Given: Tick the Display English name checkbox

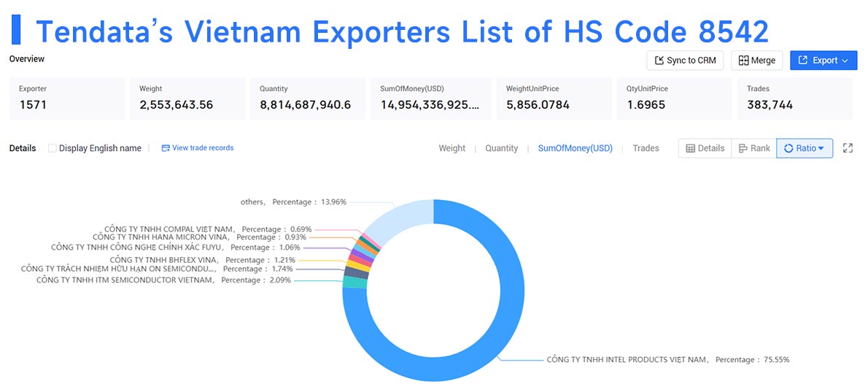Looking at the screenshot, I should pyautogui.click(x=52, y=148).
